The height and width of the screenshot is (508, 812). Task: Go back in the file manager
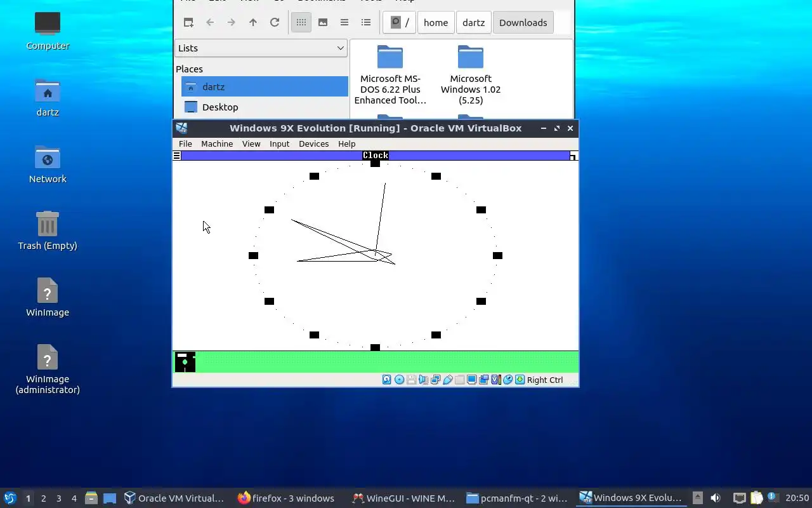(x=210, y=22)
